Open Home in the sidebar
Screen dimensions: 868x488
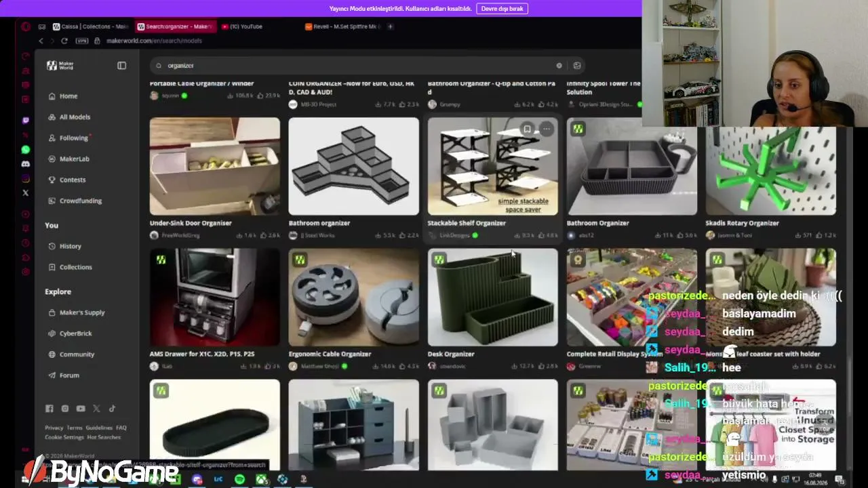click(68, 96)
